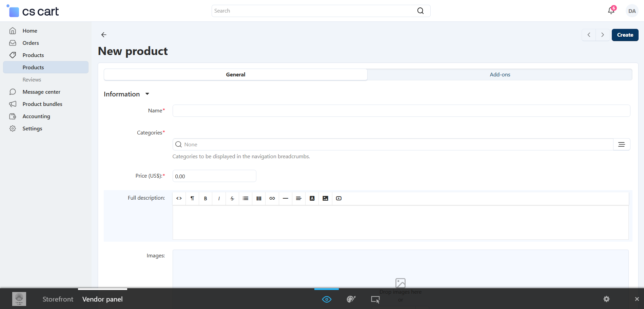
Task: Click the back arrow above New product
Action: pyautogui.click(x=104, y=35)
